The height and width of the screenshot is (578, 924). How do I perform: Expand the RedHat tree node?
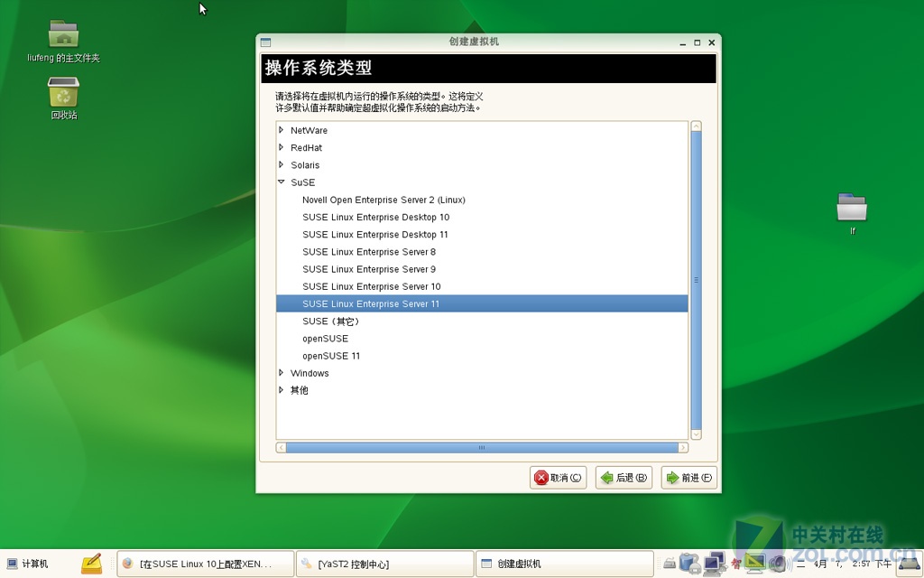282,147
